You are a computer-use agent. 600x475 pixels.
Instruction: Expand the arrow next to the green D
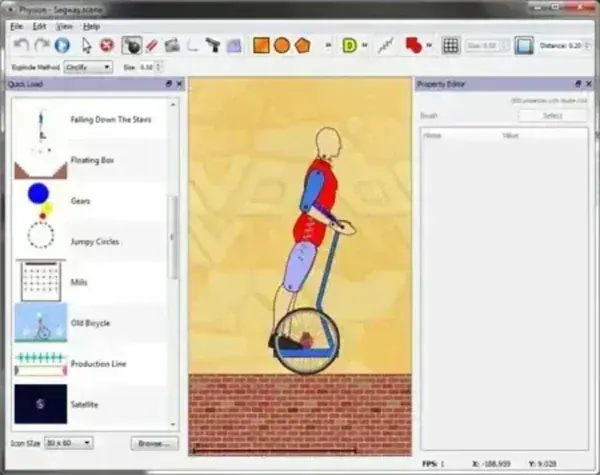click(x=365, y=46)
